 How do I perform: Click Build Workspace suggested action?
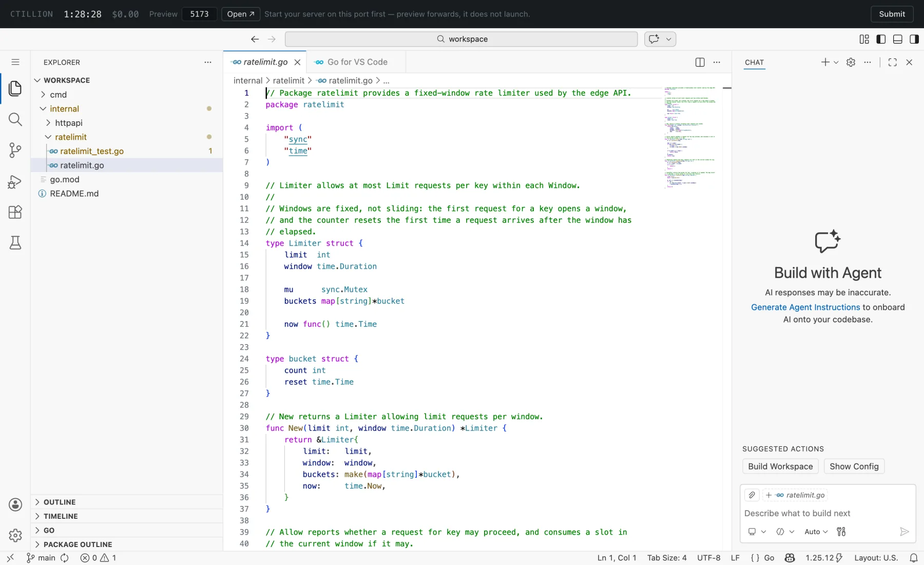click(x=780, y=466)
